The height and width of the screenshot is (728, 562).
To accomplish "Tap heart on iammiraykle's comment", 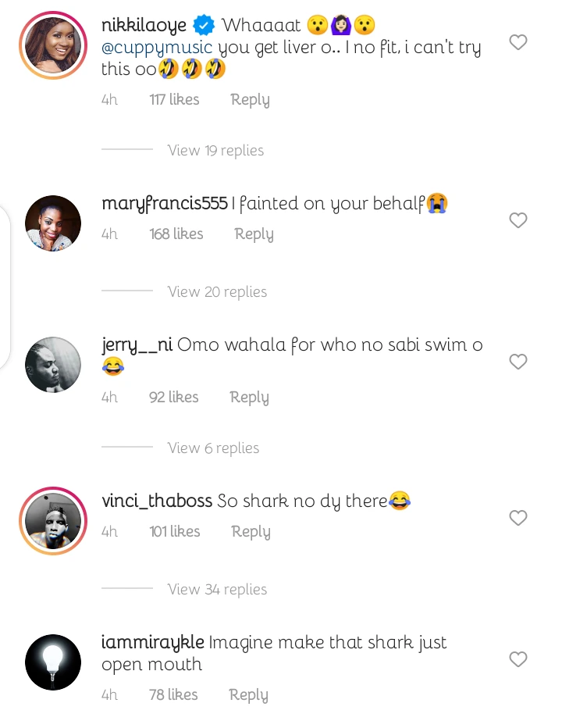I will [518, 660].
